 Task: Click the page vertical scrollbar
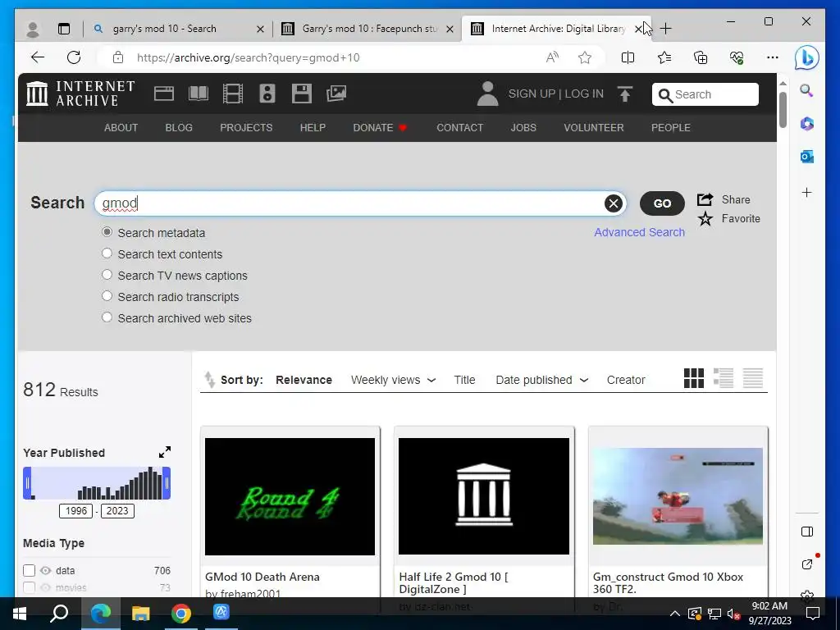point(783,110)
